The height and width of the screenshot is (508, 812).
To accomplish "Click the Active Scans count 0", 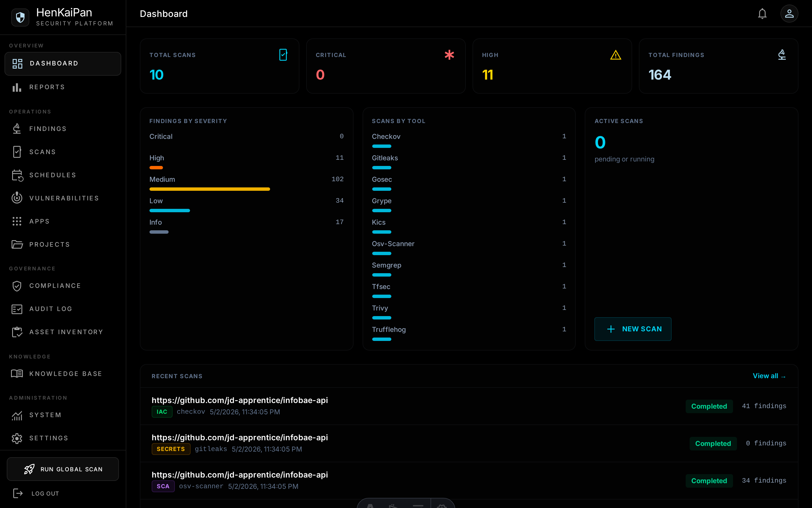I will pos(600,143).
